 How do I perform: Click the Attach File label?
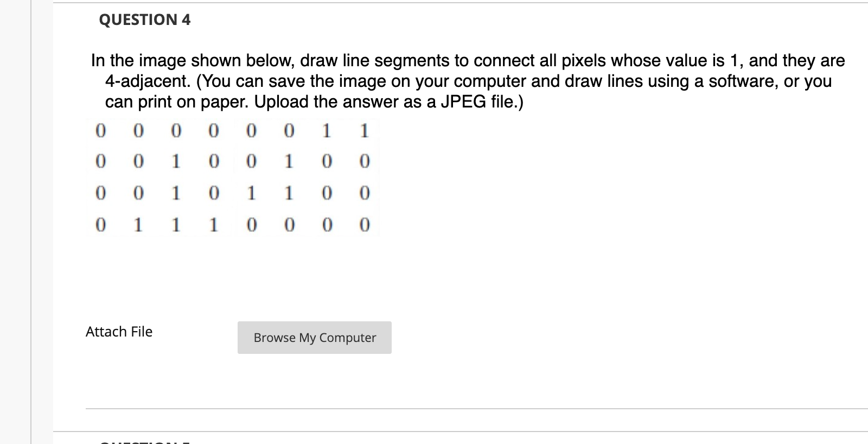119,332
